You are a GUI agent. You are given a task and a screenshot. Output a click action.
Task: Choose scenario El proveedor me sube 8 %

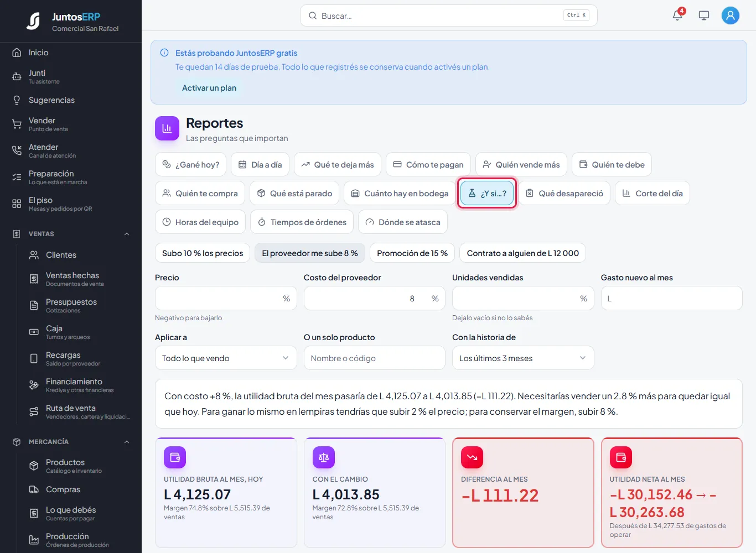(310, 253)
